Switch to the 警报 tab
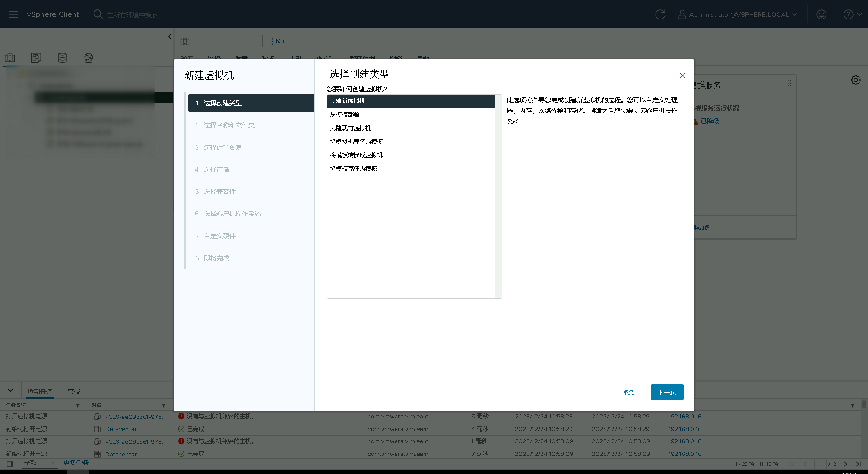The height and width of the screenshot is (474, 868). (x=74, y=391)
